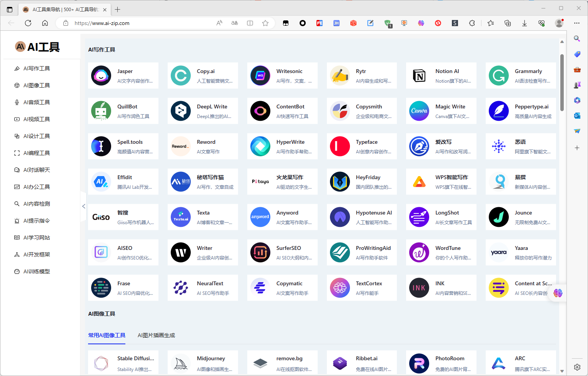Screen dimensions: 588x376
Task: Click the AI工具 site logo
Action: coord(37,47)
